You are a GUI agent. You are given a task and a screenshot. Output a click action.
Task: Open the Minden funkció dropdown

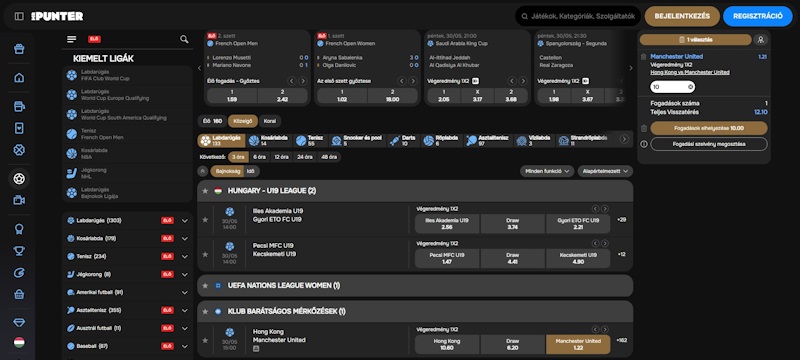click(547, 171)
